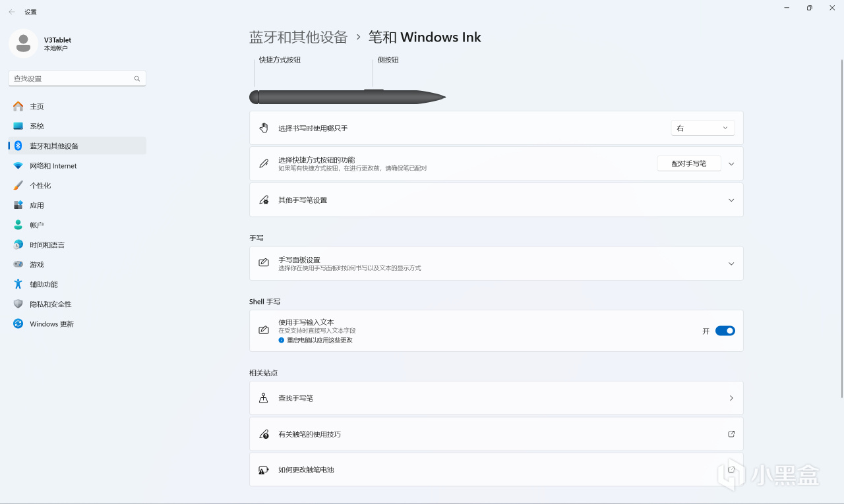Viewport: 844px width, 504px height.
Task: Click the pen-gear icon beside 其他手写笔设置
Action: (x=264, y=200)
